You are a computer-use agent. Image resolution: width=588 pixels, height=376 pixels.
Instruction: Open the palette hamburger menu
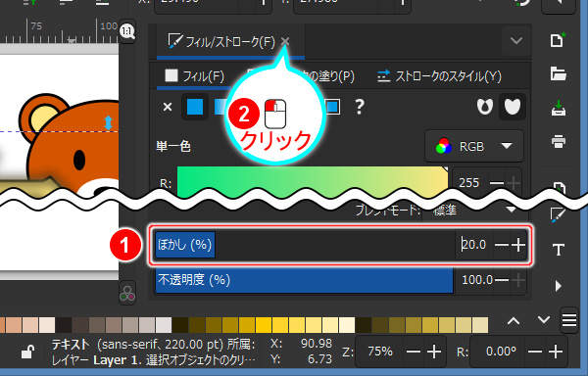coord(568,320)
